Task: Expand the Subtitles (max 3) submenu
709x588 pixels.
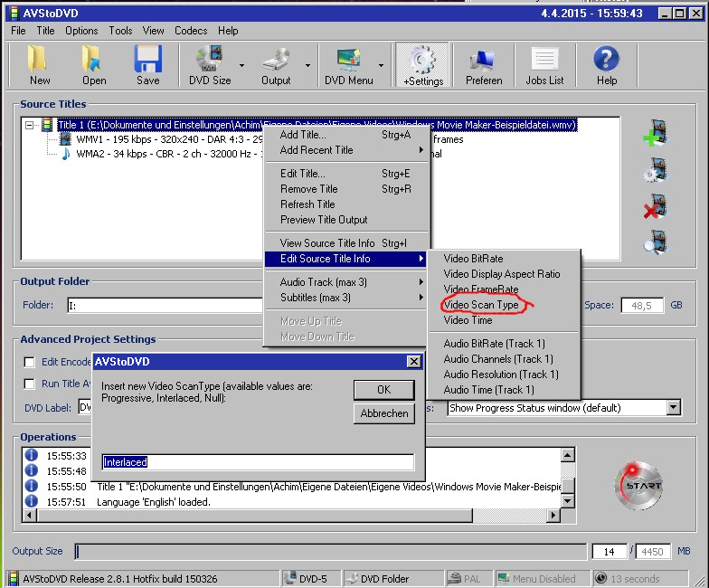Action: [345, 297]
